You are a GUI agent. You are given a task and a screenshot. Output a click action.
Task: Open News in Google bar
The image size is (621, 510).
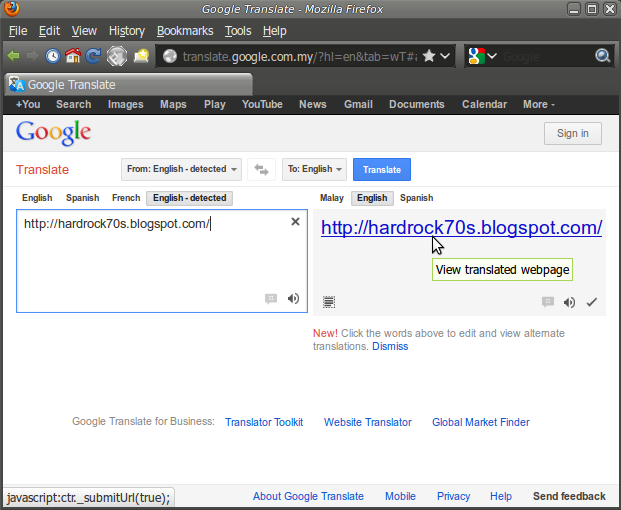click(x=313, y=104)
